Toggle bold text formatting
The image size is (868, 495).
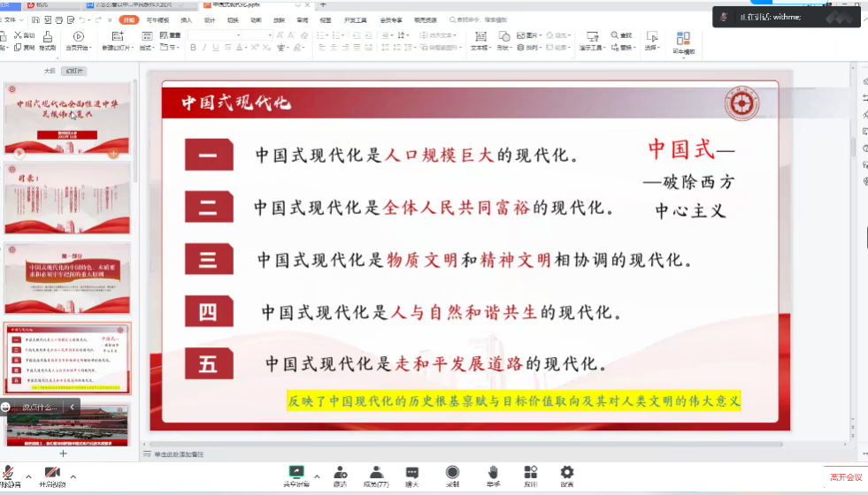coord(192,48)
